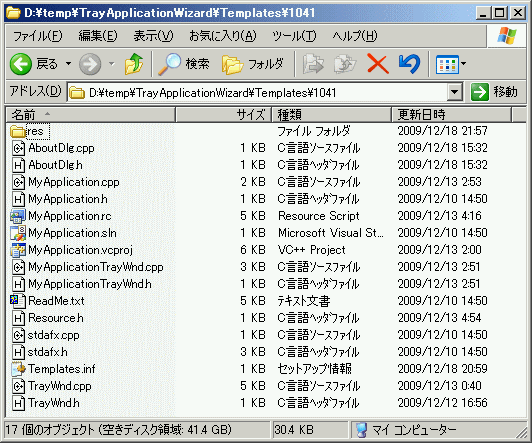
Task: Click the red Delete X icon
Action: (378, 64)
